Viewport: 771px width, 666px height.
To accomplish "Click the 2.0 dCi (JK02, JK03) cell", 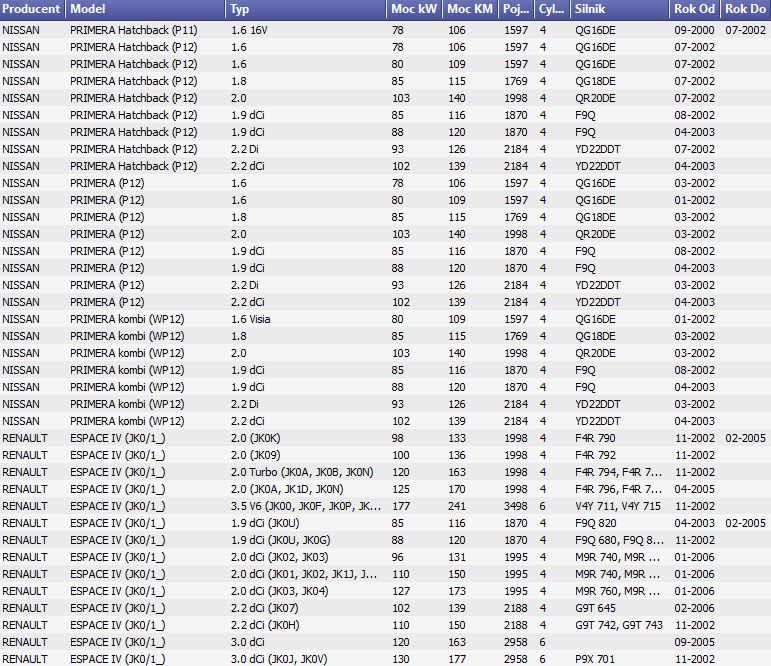I will click(x=279, y=557).
